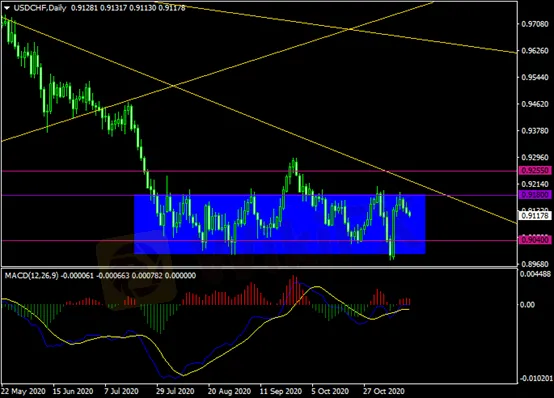Click the 27 Oct 2020 date label
This screenshot has width=554, height=398.
(384, 392)
